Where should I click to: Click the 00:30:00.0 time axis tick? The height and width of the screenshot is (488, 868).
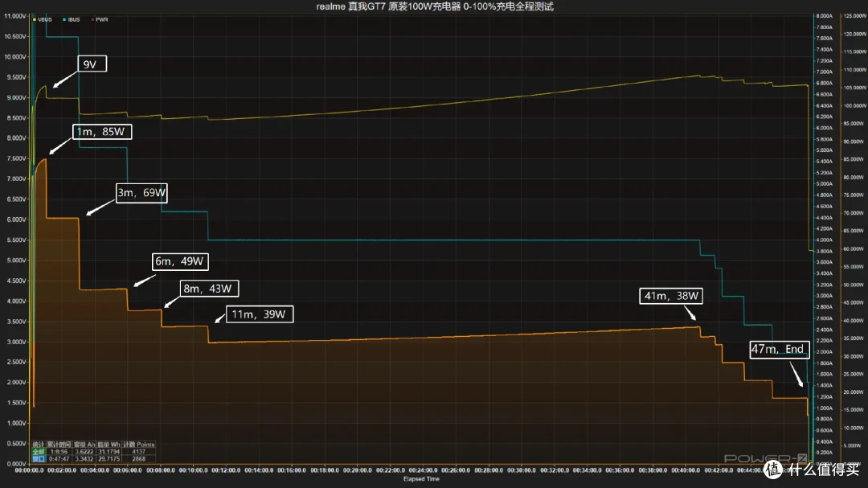click(x=522, y=470)
